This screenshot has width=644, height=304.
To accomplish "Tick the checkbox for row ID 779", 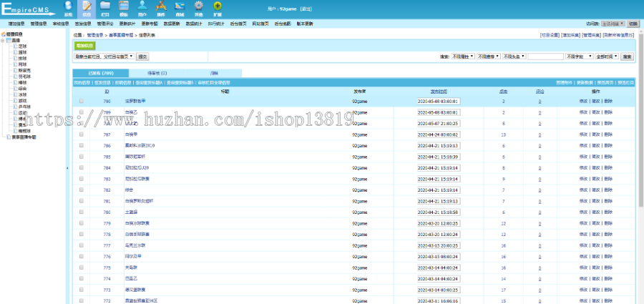I will pos(82,222).
